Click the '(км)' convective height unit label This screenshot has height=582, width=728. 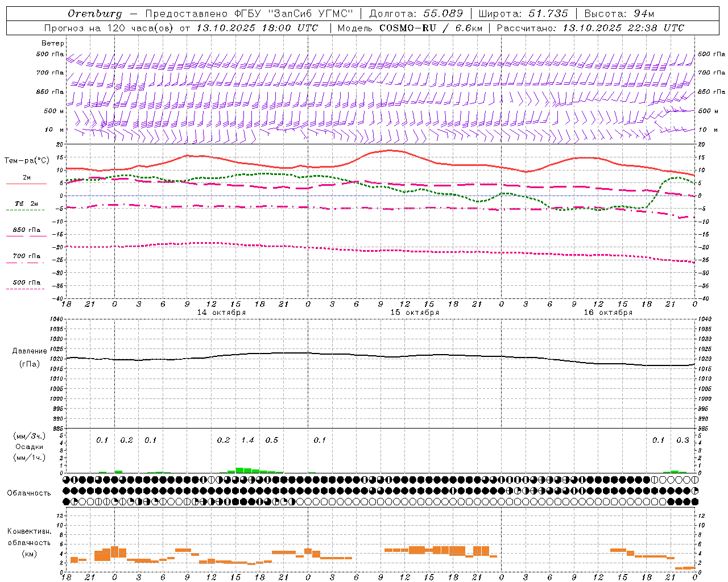[29, 554]
